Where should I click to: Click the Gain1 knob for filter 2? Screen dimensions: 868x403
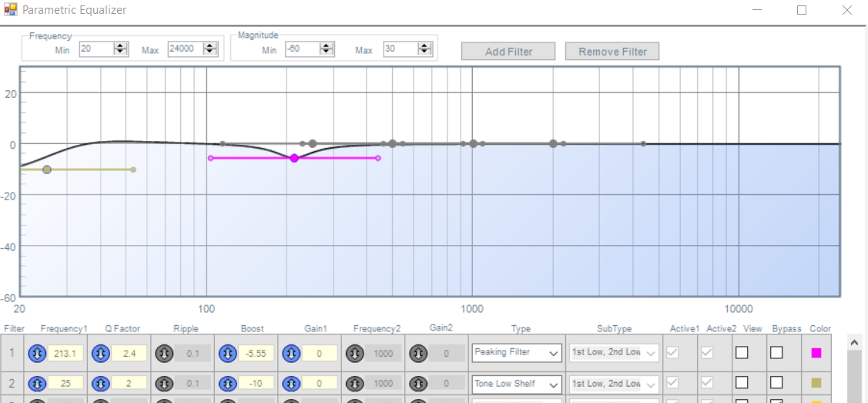[290, 384]
